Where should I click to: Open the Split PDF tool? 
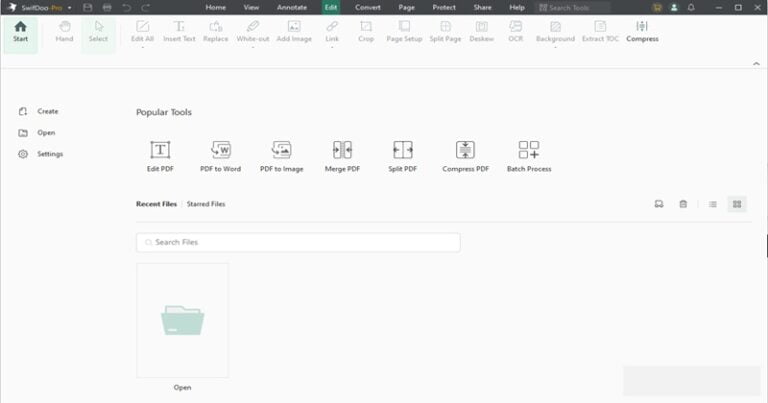point(403,156)
